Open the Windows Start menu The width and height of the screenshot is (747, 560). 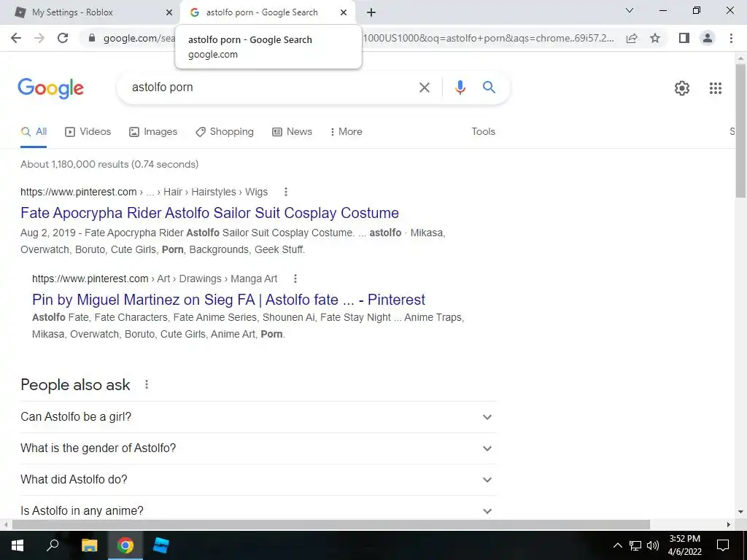[x=18, y=545]
